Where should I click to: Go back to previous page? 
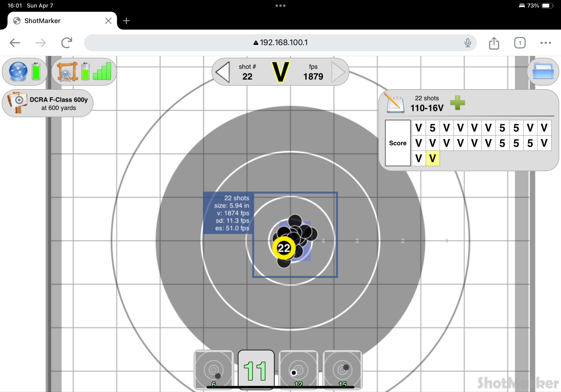point(15,43)
